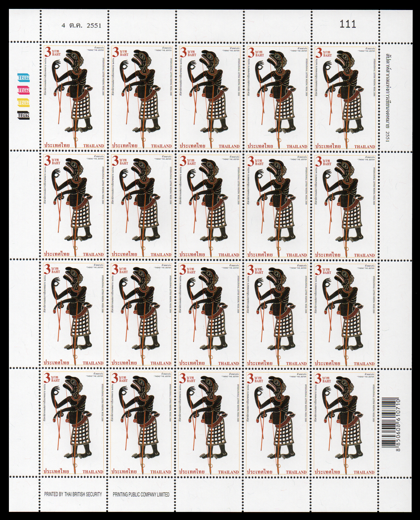Click the black TBSP printer logo
The width and height of the screenshot is (420, 520).
click(23, 115)
